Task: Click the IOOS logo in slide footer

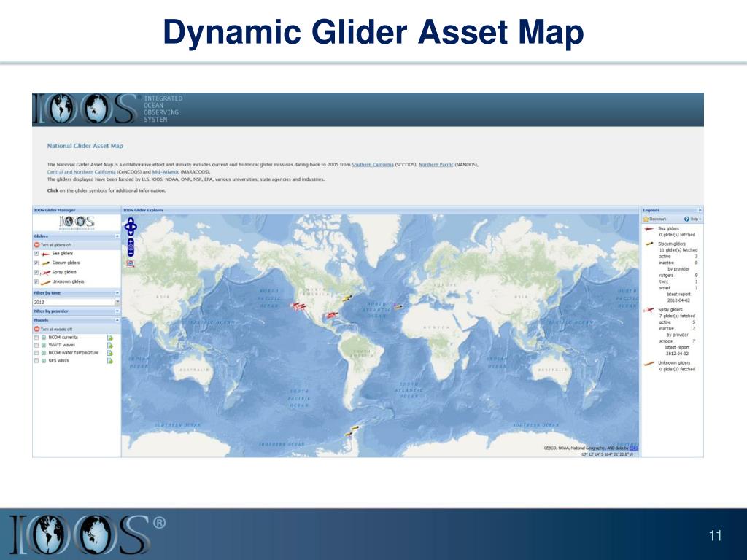Action: [x=86, y=534]
